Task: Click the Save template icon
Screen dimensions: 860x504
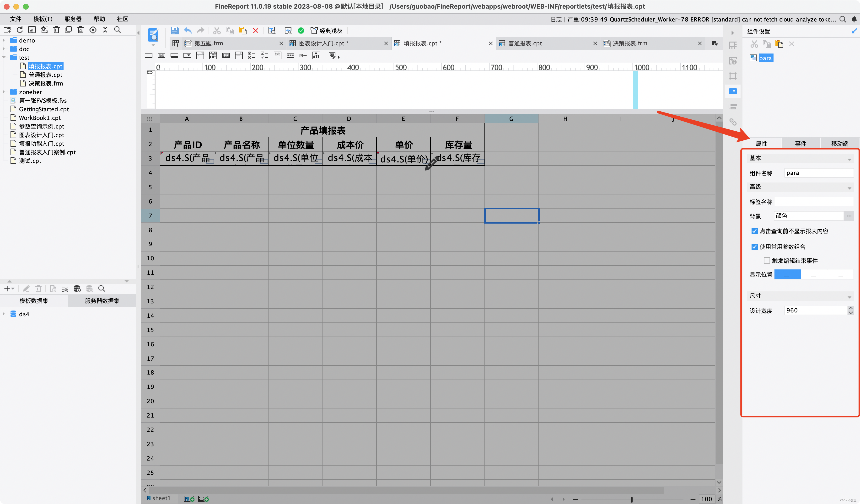Action: pos(174,31)
